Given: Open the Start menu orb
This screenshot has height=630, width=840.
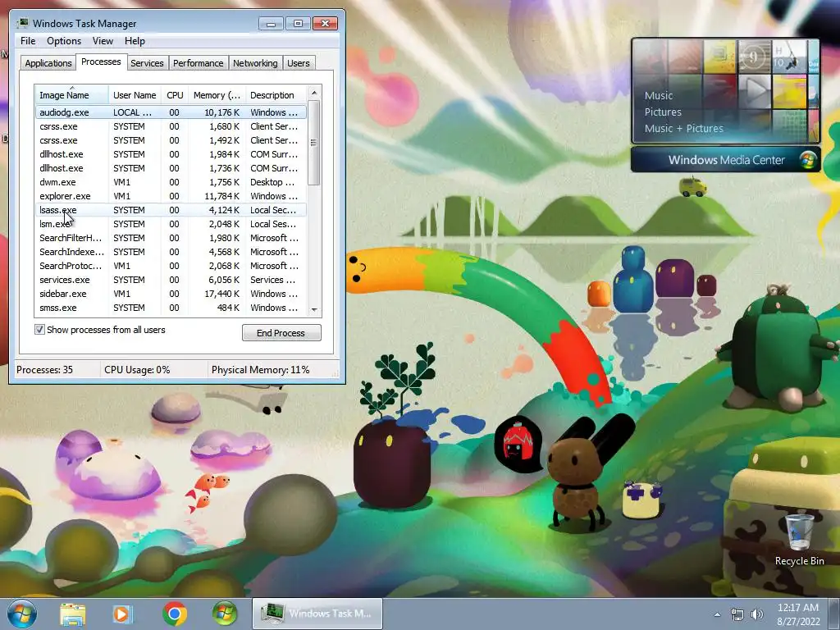Looking at the screenshot, I should 22,614.
